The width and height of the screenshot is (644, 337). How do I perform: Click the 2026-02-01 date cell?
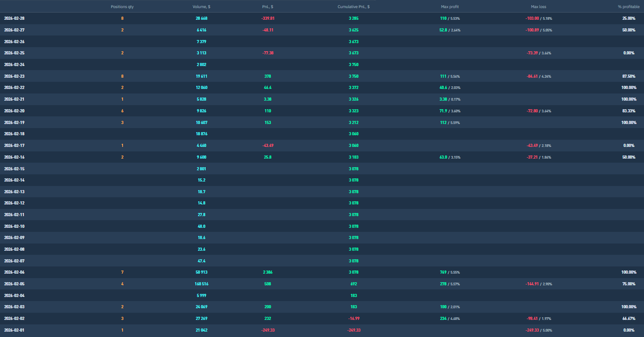point(14,330)
